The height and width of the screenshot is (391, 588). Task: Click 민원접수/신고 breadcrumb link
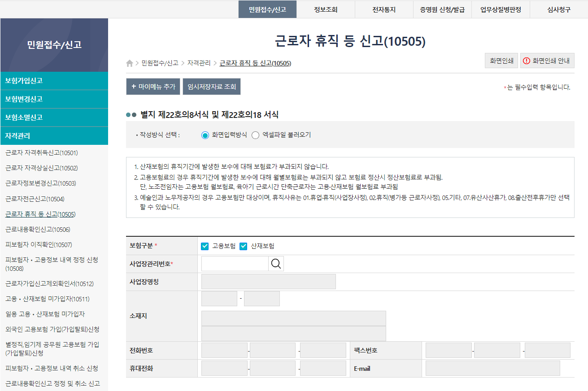(x=160, y=63)
